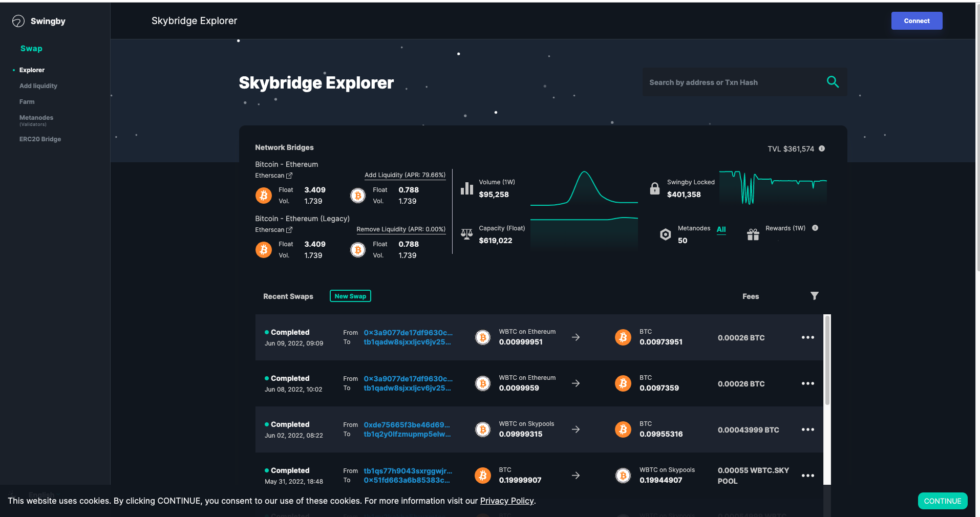Open Etherscan external link icon for Ethereum (Legacy)
This screenshot has width=980, height=517.
click(x=289, y=230)
